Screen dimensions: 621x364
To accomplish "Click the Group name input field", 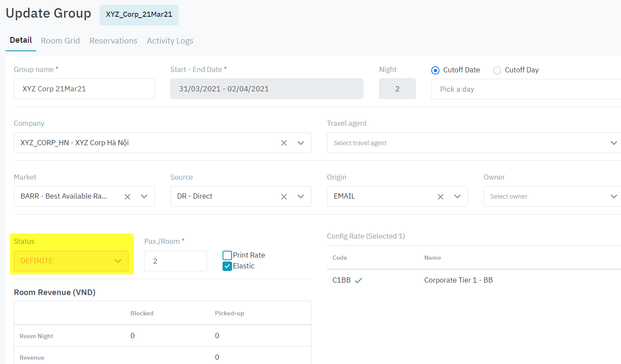I will pos(84,89).
